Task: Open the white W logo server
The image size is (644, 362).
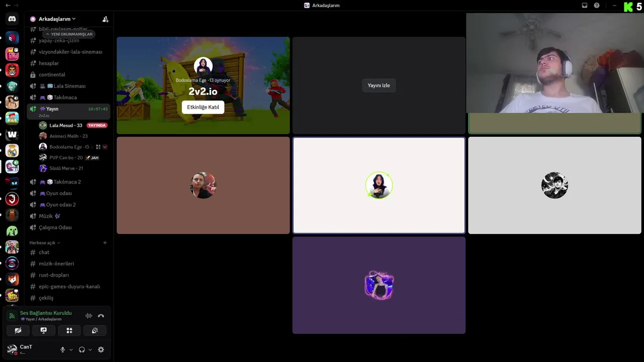Action: (x=12, y=134)
